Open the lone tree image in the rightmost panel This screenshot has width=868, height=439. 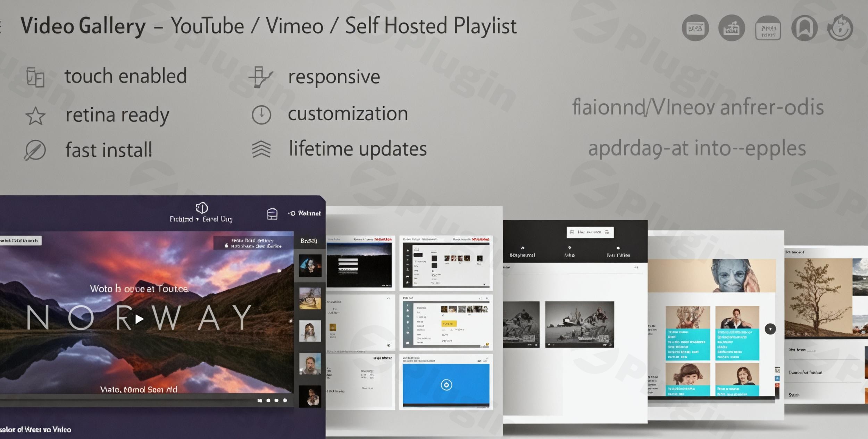[x=818, y=298]
